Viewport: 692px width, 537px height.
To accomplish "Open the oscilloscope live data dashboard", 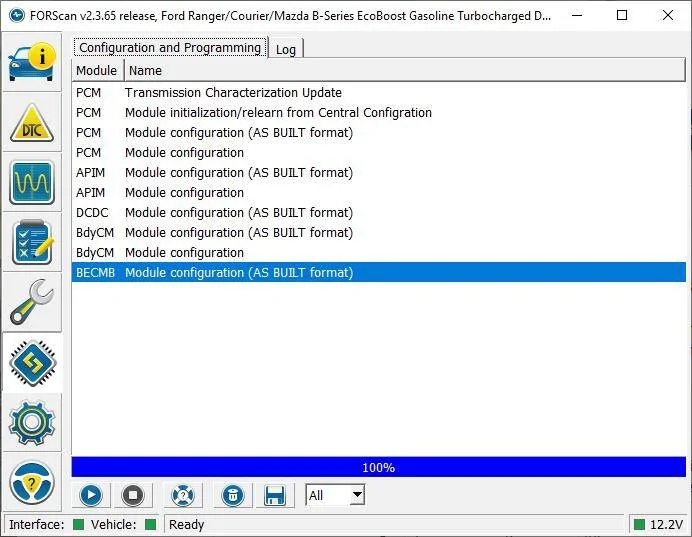I will tap(32, 182).
